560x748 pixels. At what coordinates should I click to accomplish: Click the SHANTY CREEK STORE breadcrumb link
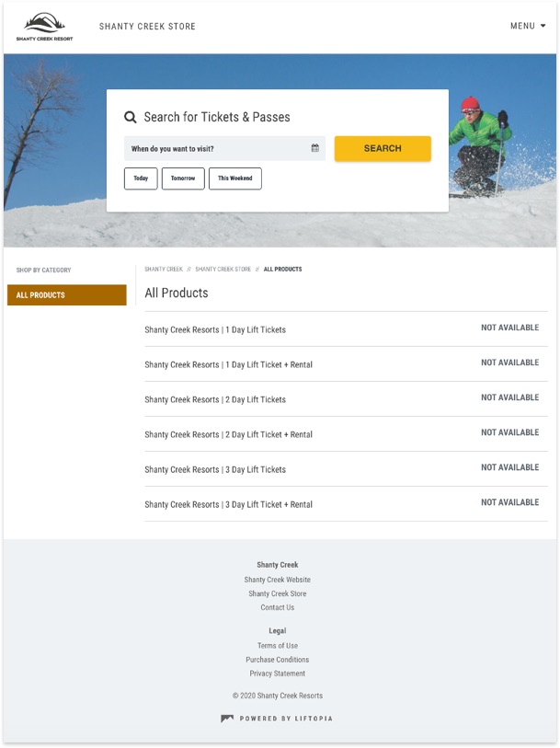pyautogui.click(x=223, y=269)
